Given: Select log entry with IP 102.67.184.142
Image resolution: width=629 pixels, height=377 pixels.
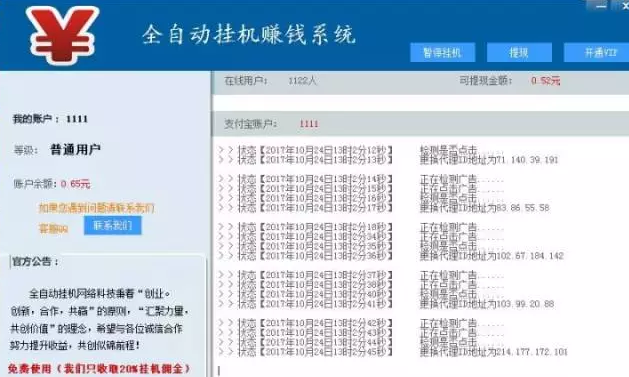Looking at the screenshot, I should pos(392,256).
